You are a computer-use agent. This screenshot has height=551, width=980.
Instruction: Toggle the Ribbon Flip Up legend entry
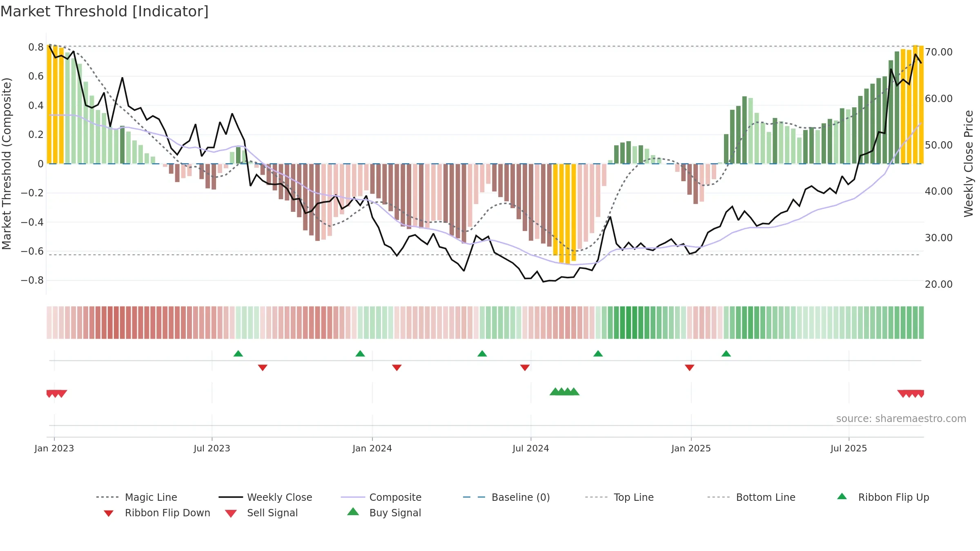[x=883, y=497]
